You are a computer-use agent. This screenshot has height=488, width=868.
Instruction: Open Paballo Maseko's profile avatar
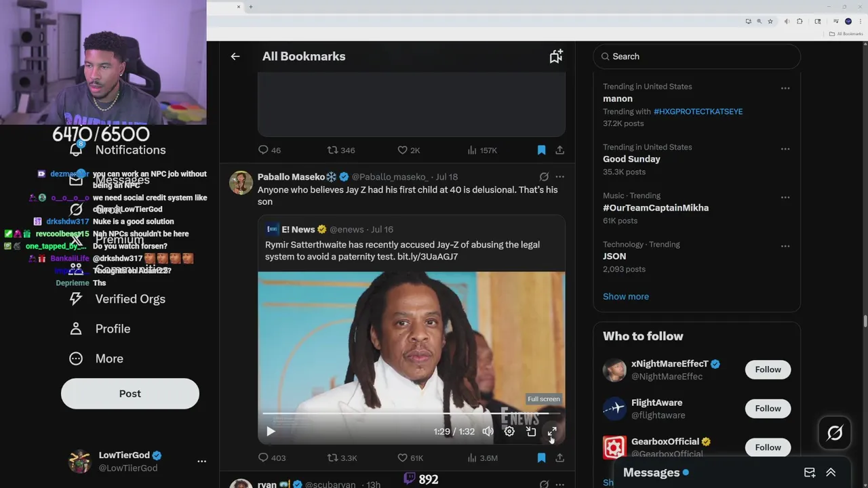tap(241, 183)
